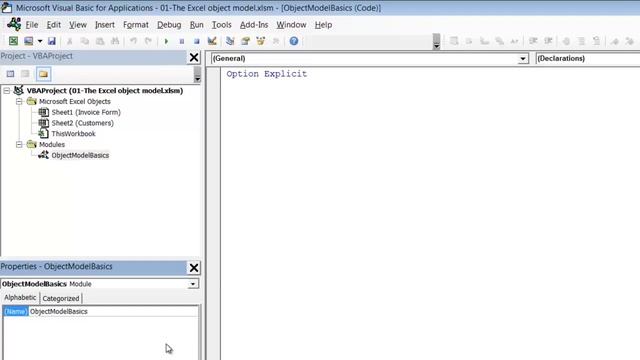
Task: Open the View menu
Action: [x=78, y=25]
